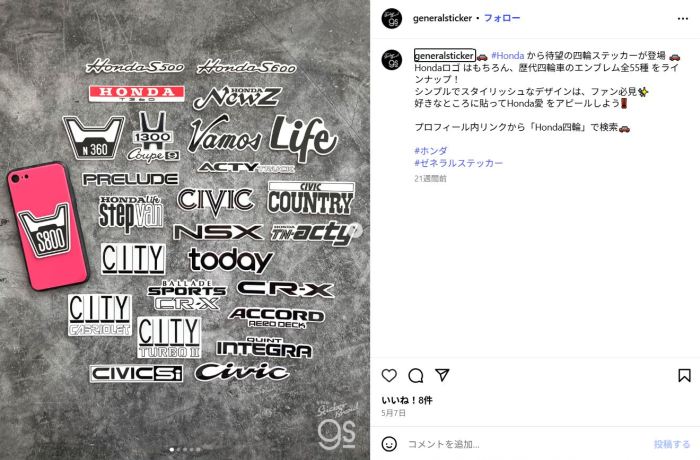View the いいね！8件 likes list
This screenshot has width=700, height=460.
click(407, 400)
